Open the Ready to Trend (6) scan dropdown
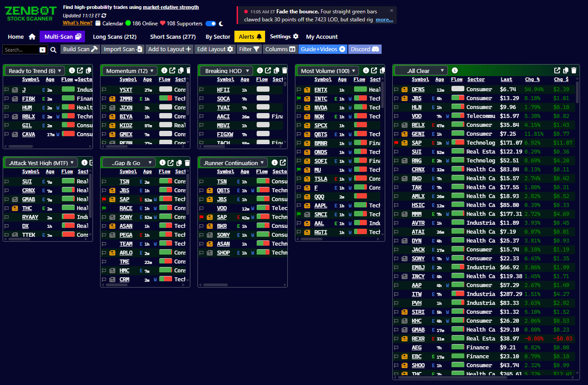588x385 pixels. (x=35, y=71)
